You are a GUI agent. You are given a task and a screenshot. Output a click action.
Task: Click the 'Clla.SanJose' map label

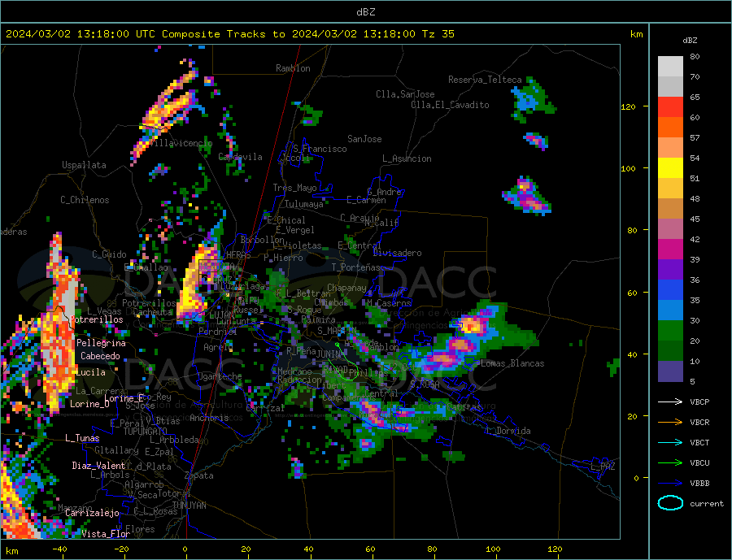[405, 94]
